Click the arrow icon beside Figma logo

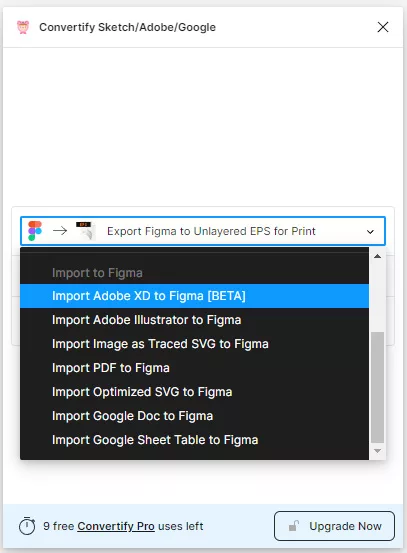click(x=60, y=231)
